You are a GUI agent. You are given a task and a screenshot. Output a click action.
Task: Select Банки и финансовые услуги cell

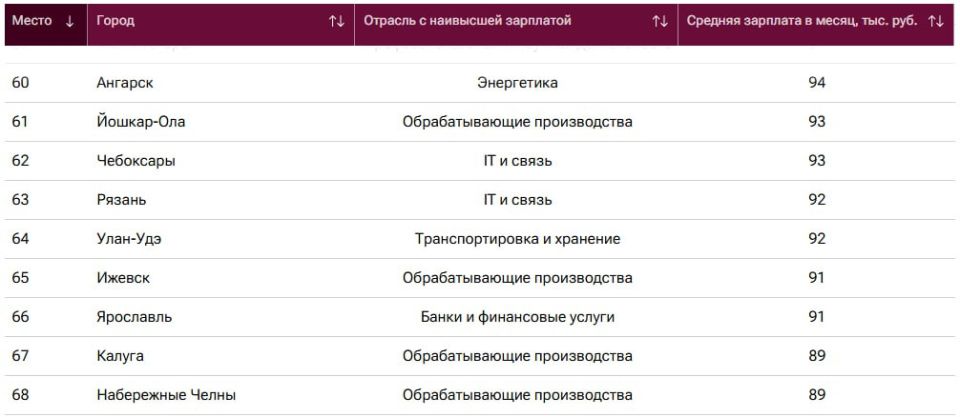pyautogui.click(x=517, y=317)
